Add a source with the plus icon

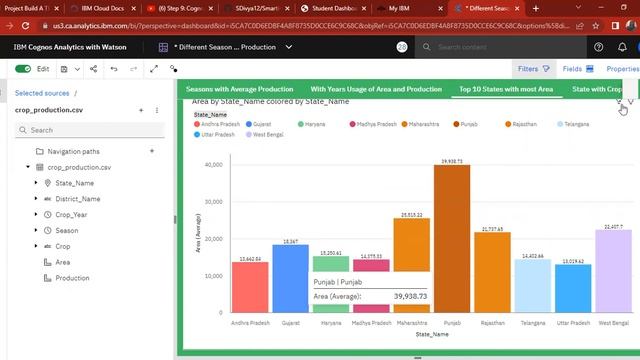(x=141, y=110)
